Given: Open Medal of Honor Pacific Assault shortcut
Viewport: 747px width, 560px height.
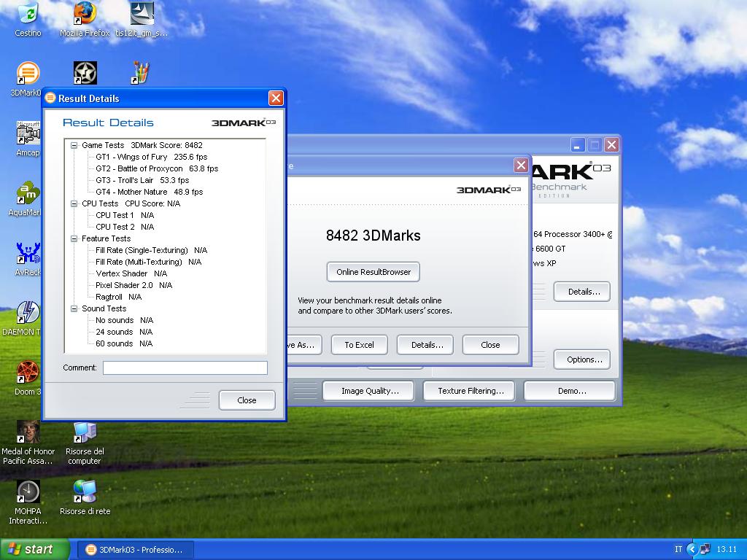Looking at the screenshot, I should 28,443.
